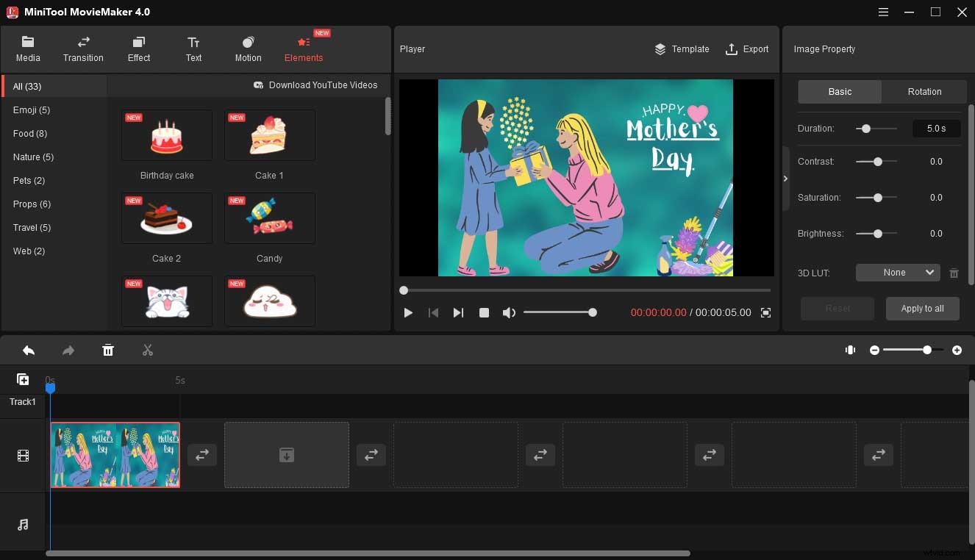The image size is (975, 560).
Task: Click the Undo icon on the timeline toolbar
Action: click(29, 350)
